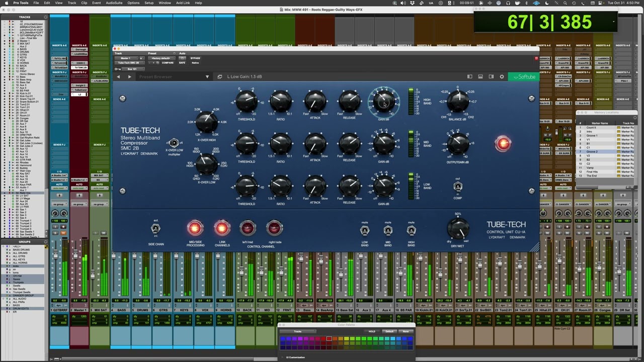Click the Mid Band Ratio knob
Screen dimensions: 644x362
pos(280,144)
